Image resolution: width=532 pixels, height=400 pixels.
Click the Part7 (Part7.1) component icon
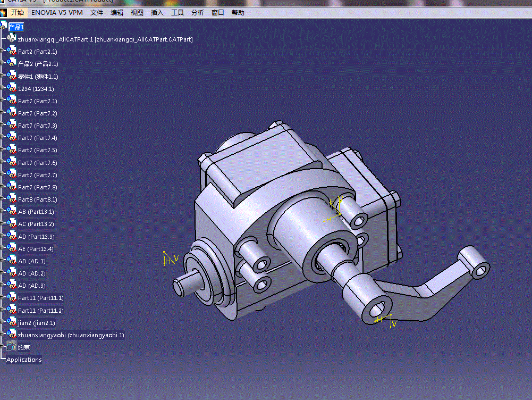click(12, 100)
